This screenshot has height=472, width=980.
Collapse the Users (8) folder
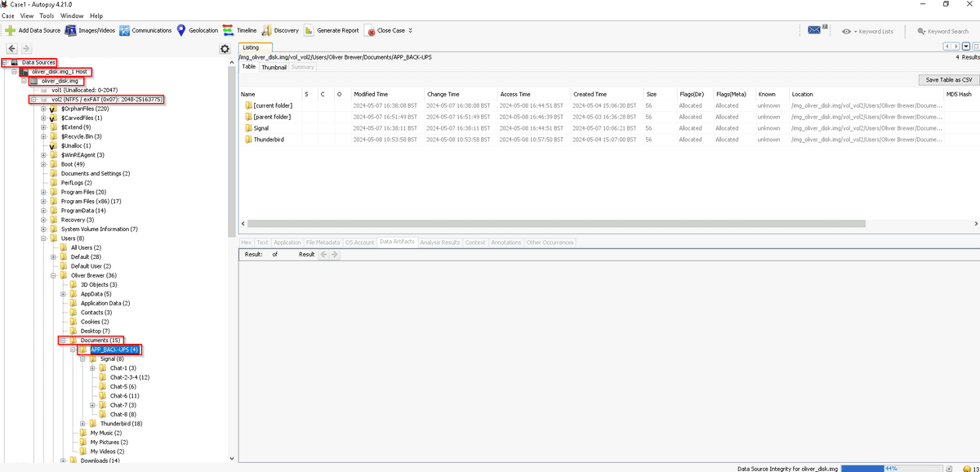click(43, 238)
